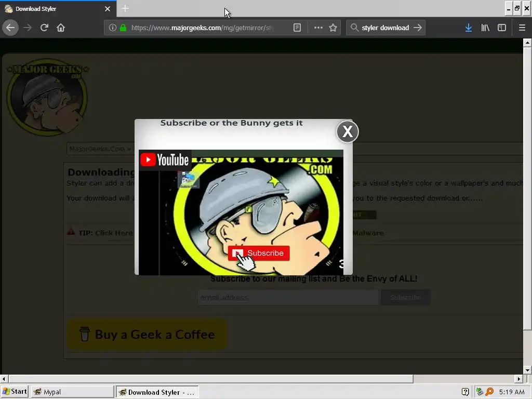Click the majorgeeks.com URL address bar
The image size is (532, 399).
pos(202,28)
